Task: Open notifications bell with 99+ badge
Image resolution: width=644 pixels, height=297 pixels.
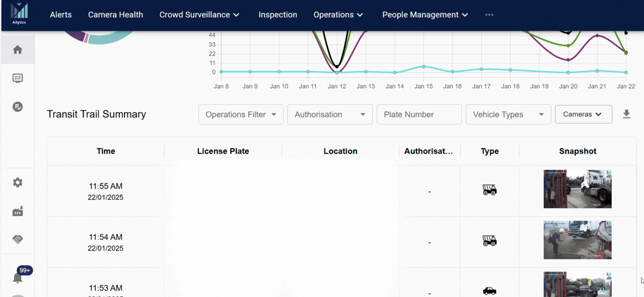Action: (18, 278)
